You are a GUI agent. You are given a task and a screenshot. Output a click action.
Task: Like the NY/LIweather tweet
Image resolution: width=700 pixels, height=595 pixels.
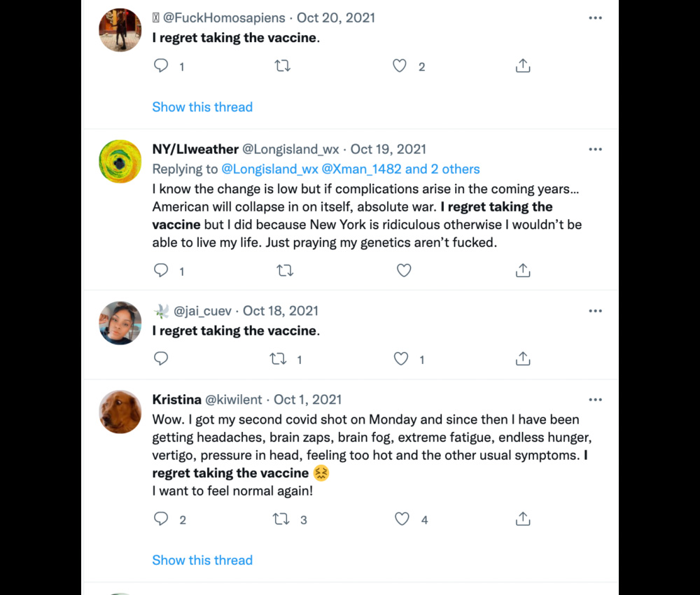click(x=404, y=270)
